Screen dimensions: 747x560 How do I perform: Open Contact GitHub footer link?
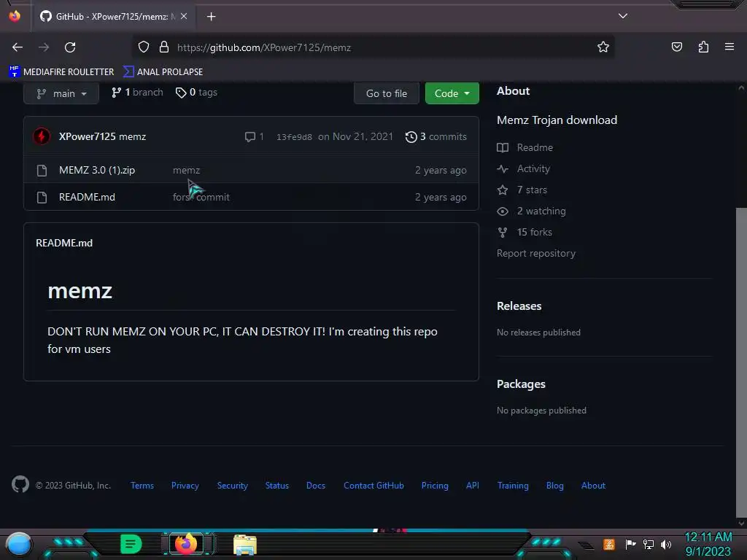(x=373, y=485)
